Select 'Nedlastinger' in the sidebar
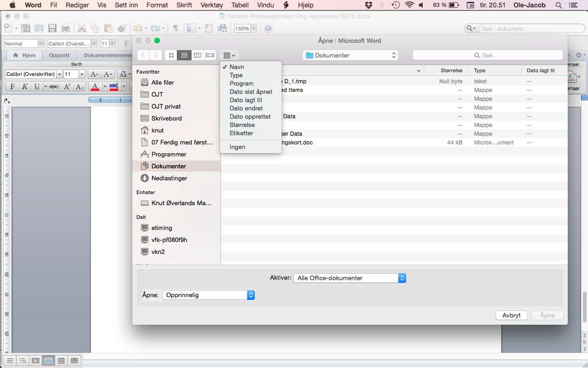This screenshot has width=588, height=368. click(176, 178)
